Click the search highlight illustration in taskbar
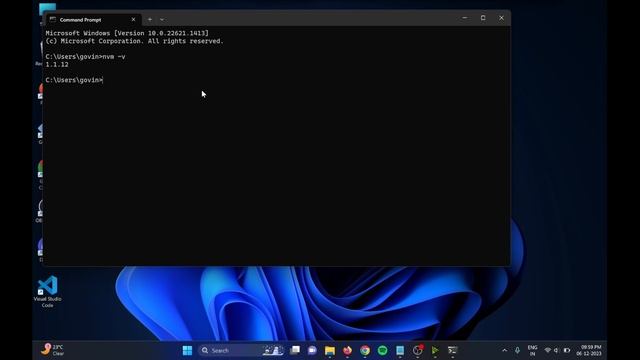This screenshot has height=360, width=640. 273,350
